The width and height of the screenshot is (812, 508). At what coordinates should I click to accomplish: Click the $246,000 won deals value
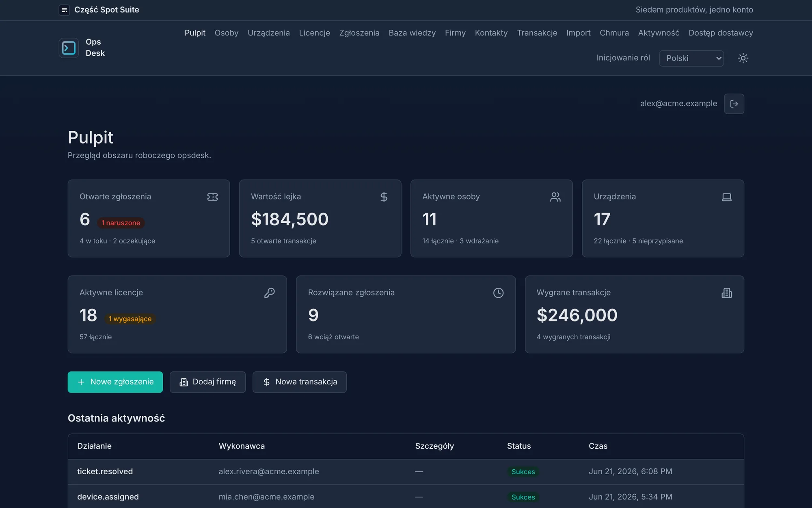coord(577,315)
